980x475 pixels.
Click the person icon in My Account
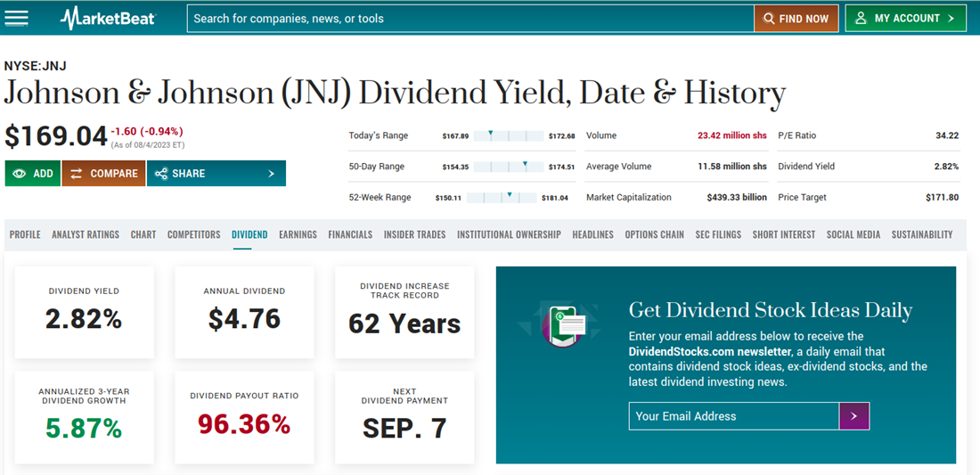coord(862,18)
